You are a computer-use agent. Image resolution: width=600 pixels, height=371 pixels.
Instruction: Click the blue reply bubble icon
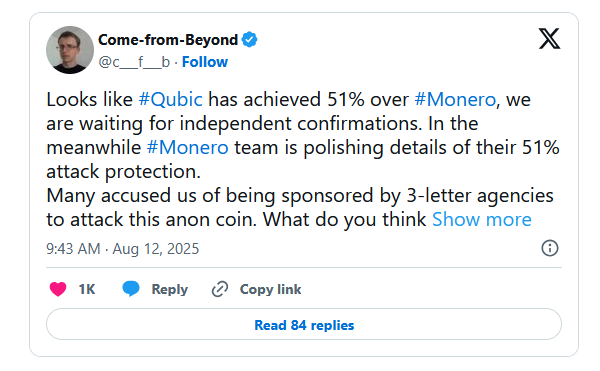(x=131, y=289)
